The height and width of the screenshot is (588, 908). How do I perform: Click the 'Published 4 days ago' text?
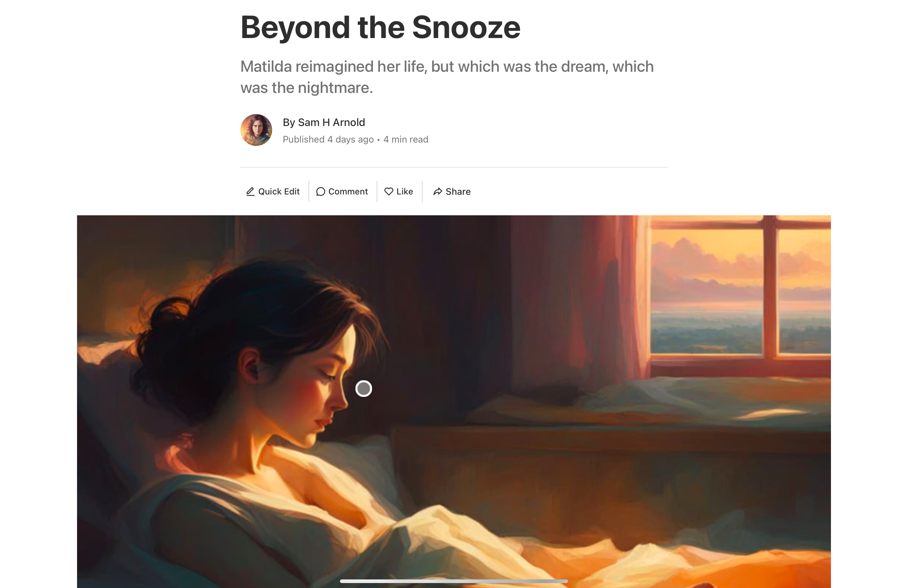tap(328, 139)
